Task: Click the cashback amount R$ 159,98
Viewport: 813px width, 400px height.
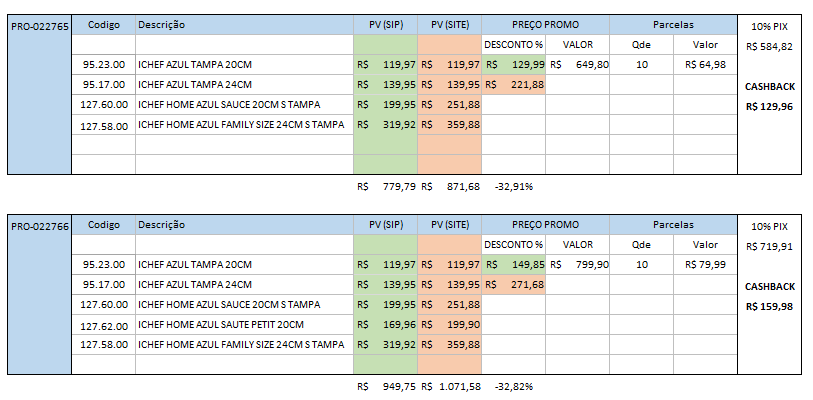Action: [769, 306]
